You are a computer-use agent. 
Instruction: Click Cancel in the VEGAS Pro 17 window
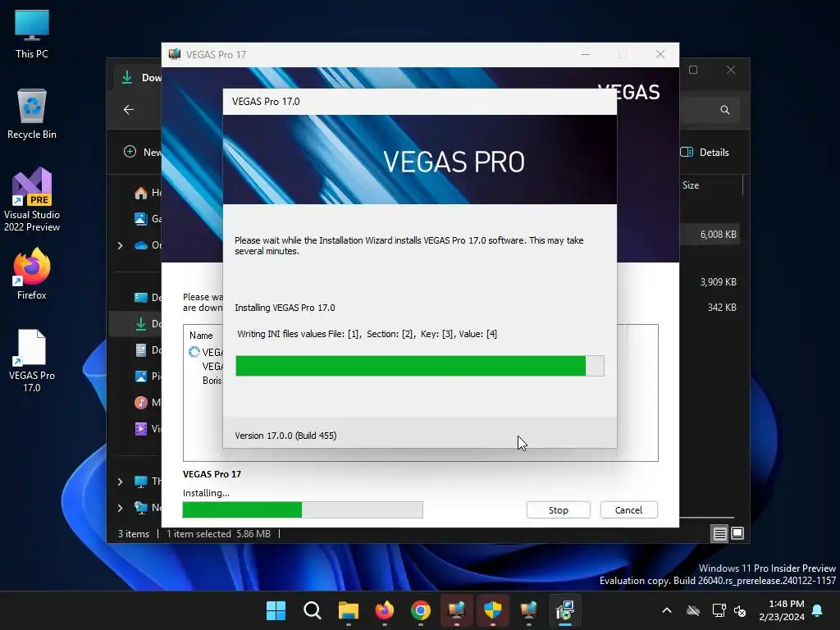coord(628,510)
